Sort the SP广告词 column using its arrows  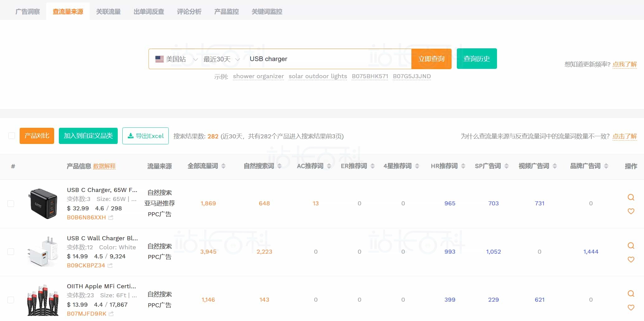click(x=507, y=166)
